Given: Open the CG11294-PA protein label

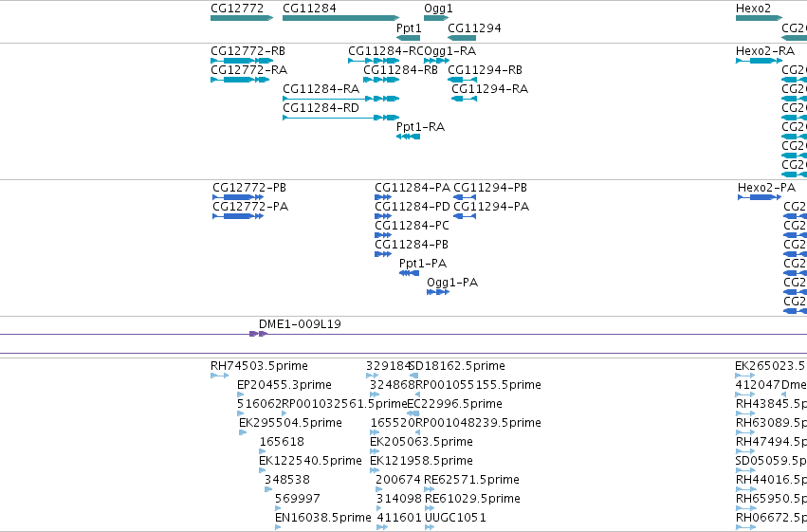Looking at the screenshot, I should click(491, 207).
